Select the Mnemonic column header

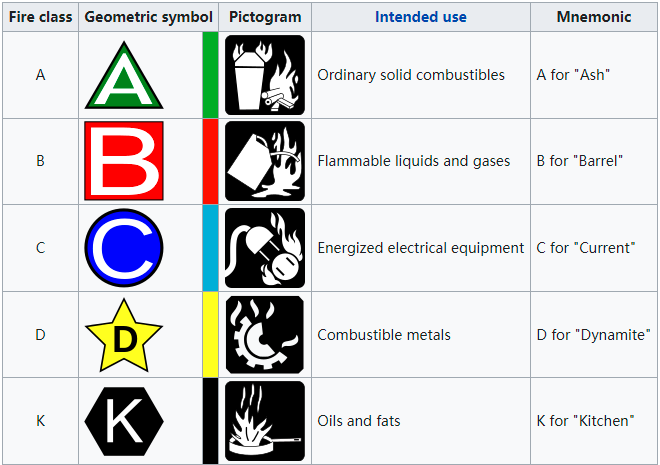(593, 17)
